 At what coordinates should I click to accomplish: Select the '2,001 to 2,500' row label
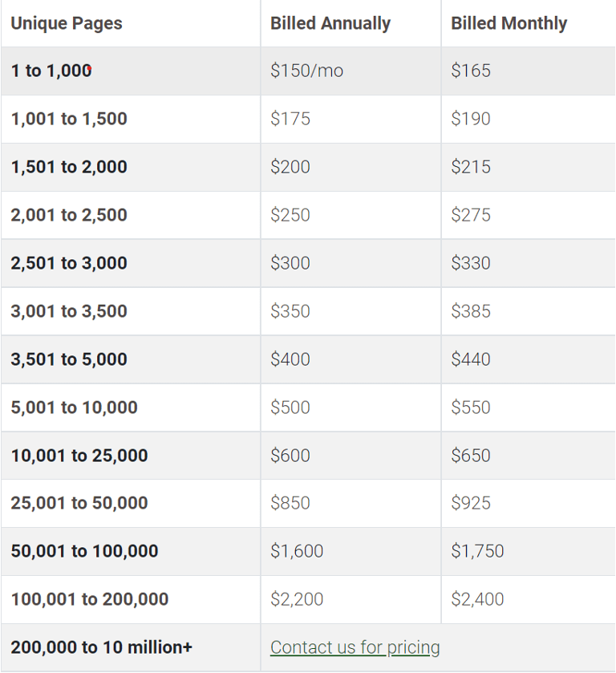point(69,215)
